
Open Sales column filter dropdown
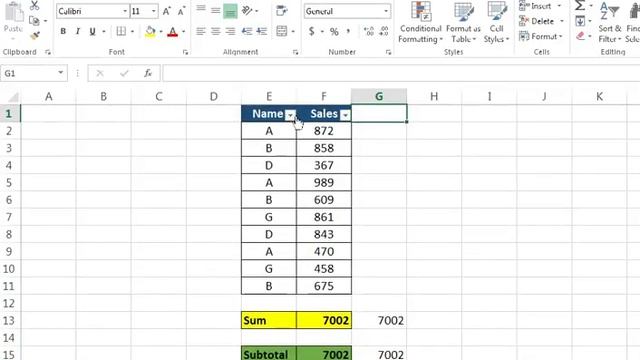point(345,115)
